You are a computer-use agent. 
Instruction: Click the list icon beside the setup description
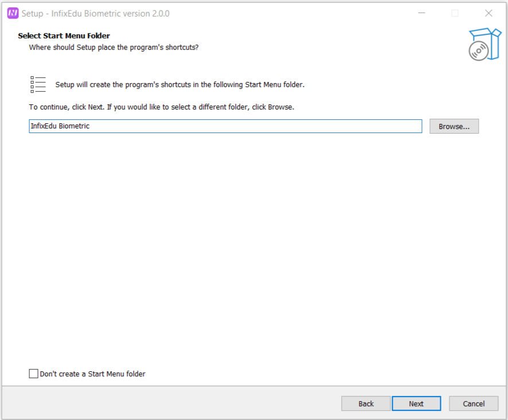pos(38,84)
